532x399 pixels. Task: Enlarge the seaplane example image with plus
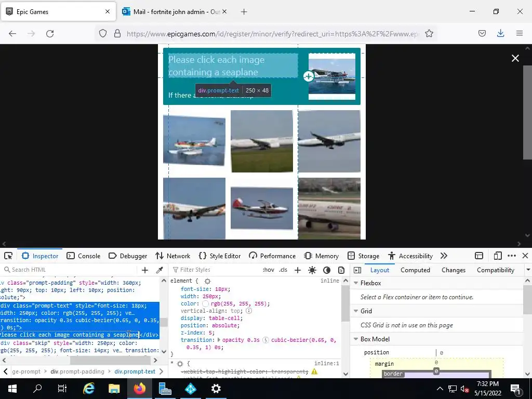308,76
